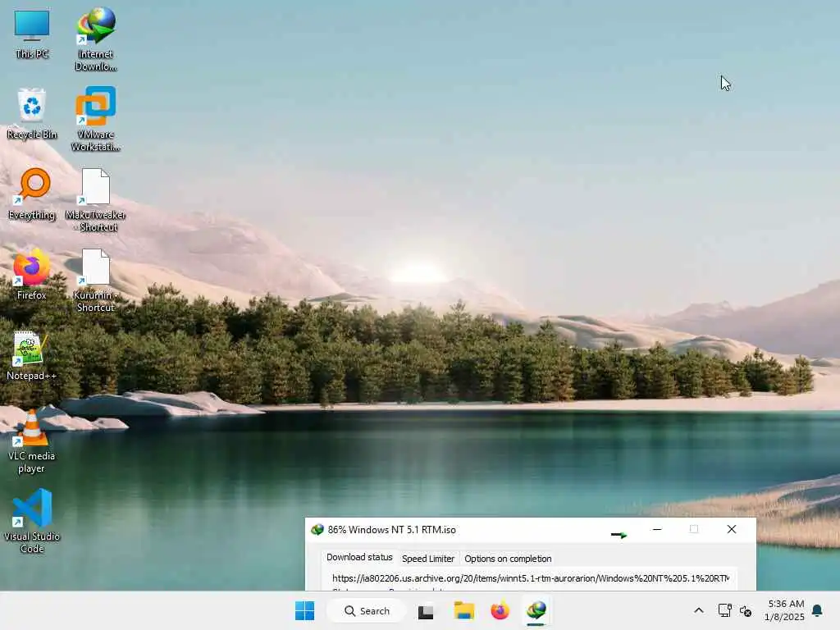Open Task View from taskbar

point(426,610)
